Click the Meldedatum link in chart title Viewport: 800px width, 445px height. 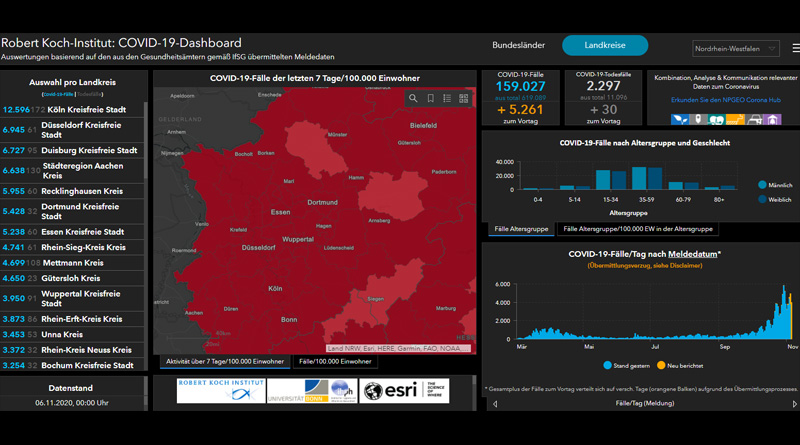pos(692,254)
